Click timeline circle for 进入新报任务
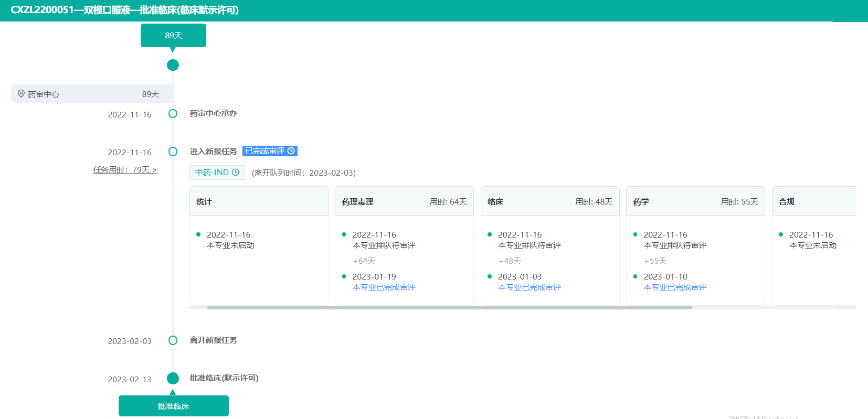The width and height of the screenshot is (868, 419). 173,152
